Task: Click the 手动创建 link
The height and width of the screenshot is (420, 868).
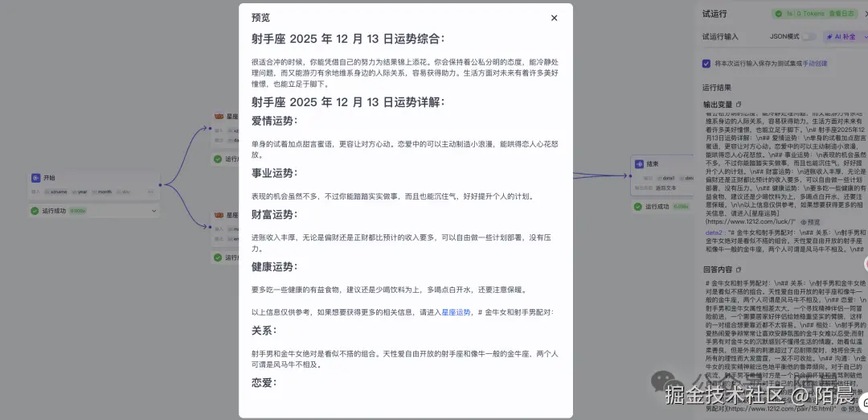Action: [x=815, y=64]
